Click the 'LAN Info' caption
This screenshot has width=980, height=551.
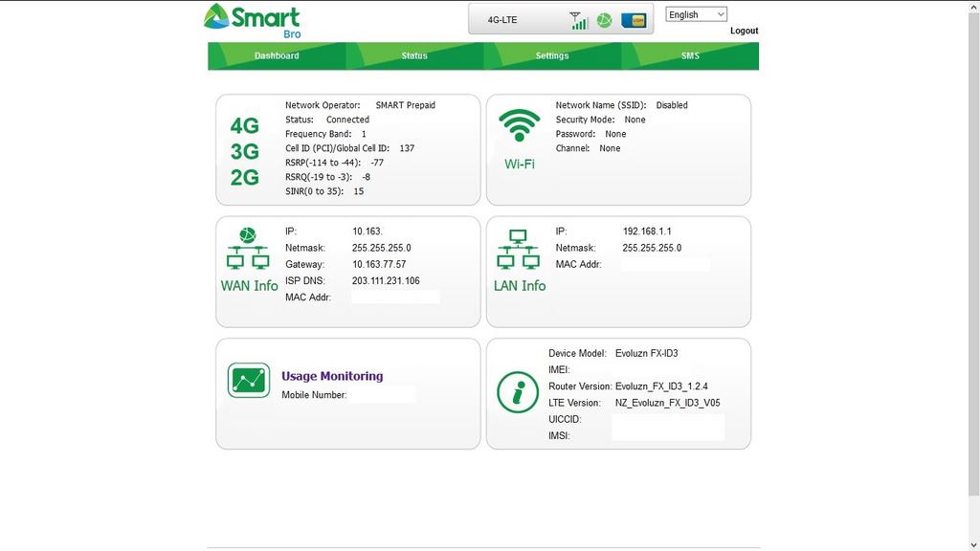pos(520,285)
